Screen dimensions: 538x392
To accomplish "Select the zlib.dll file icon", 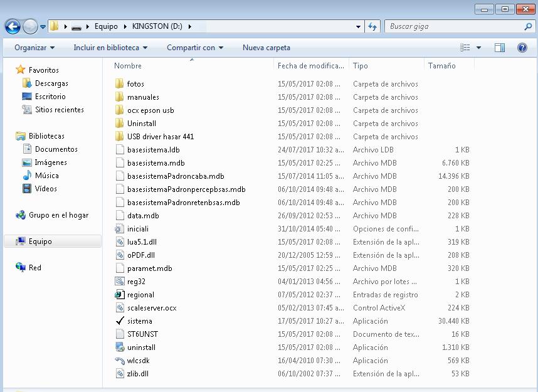I will tap(119, 373).
